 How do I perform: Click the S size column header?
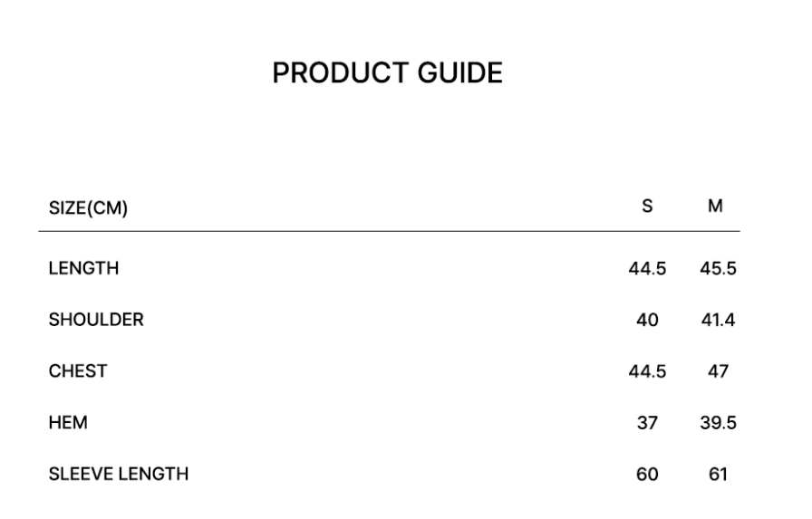pos(647,207)
